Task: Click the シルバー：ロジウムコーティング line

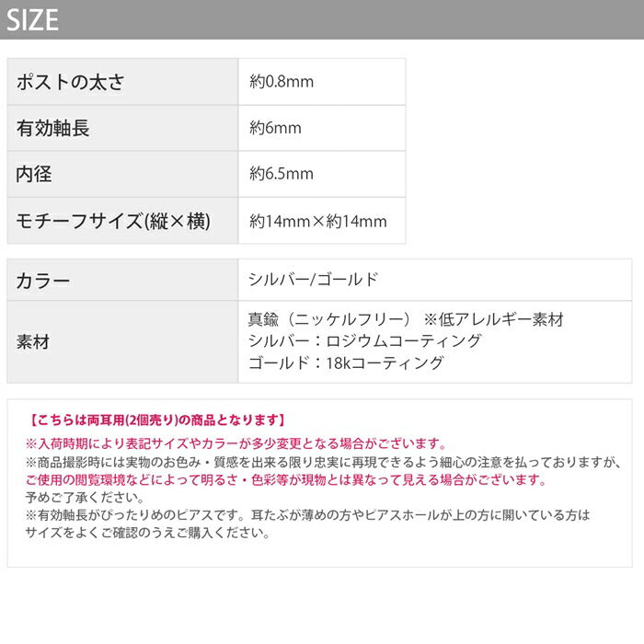Action: pyautogui.click(x=364, y=341)
